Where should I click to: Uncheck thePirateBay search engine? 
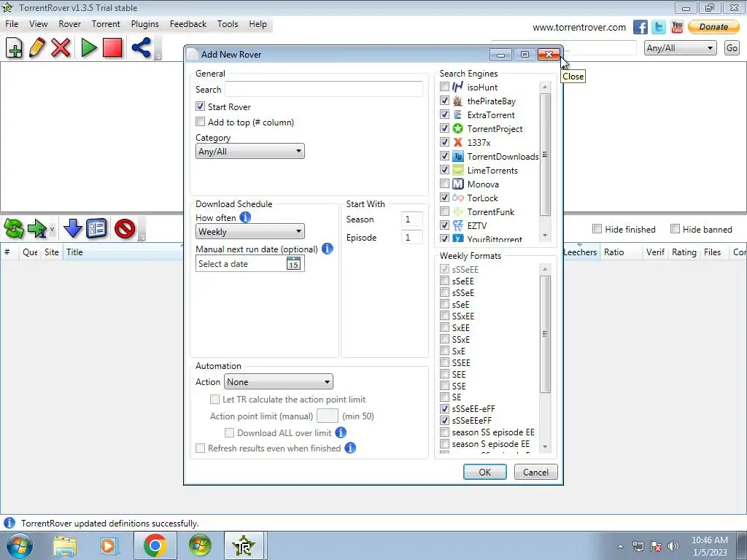coord(444,101)
